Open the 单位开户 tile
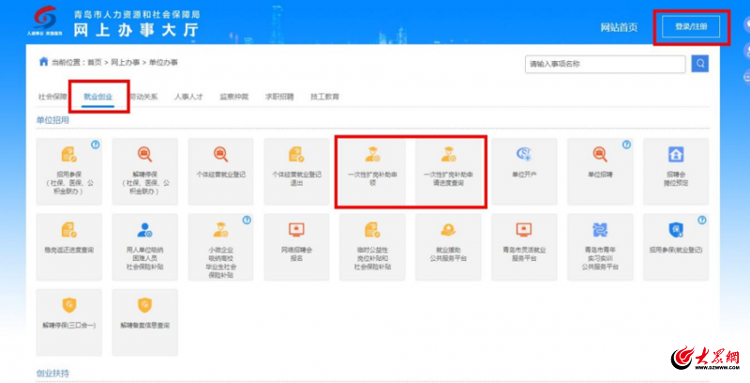Screen dimensions: 750x383 [524, 172]
